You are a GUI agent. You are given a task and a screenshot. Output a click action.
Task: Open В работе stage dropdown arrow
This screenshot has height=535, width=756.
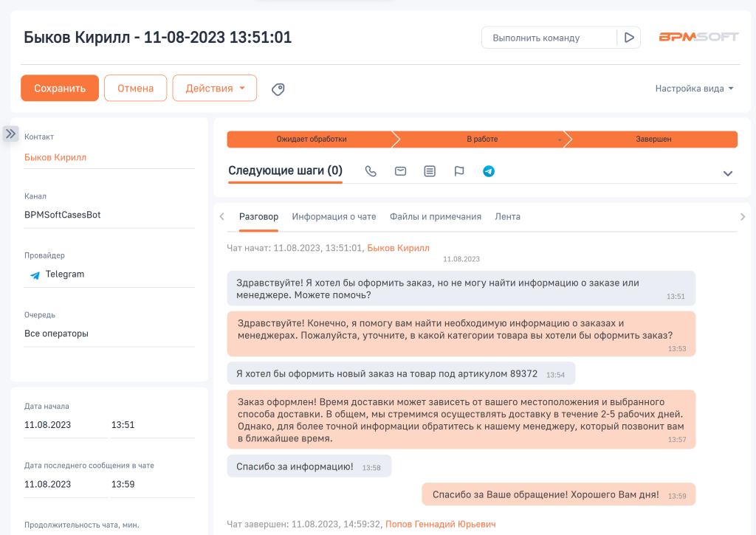(x=560, y=139)
